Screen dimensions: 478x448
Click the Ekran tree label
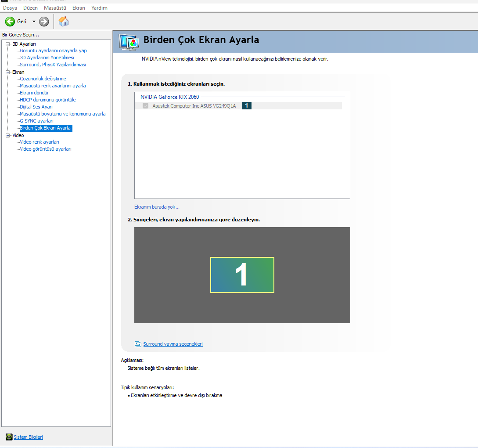click(18, 72)
